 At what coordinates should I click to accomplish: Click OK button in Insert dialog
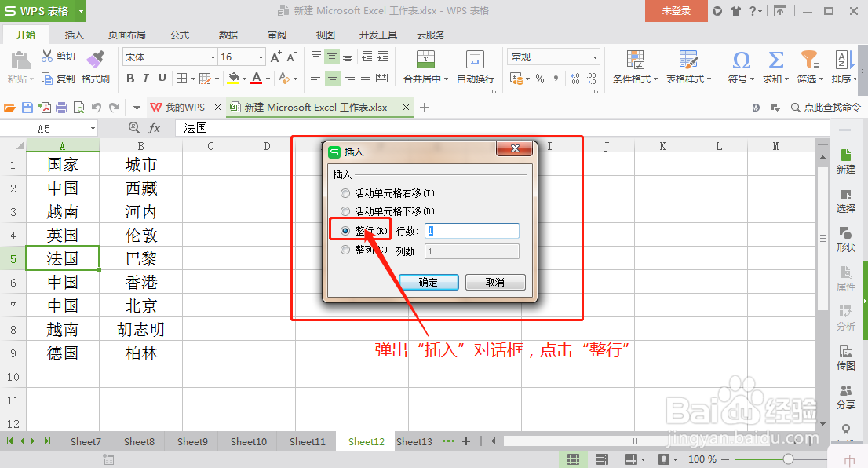[429, 282]
